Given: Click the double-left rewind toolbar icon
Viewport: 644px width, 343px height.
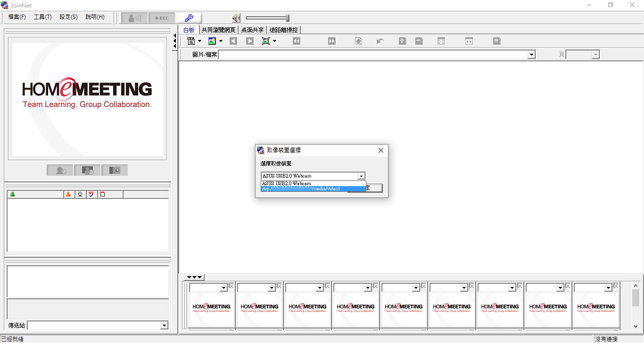Looking at the screenshot, I should point(297,41).
